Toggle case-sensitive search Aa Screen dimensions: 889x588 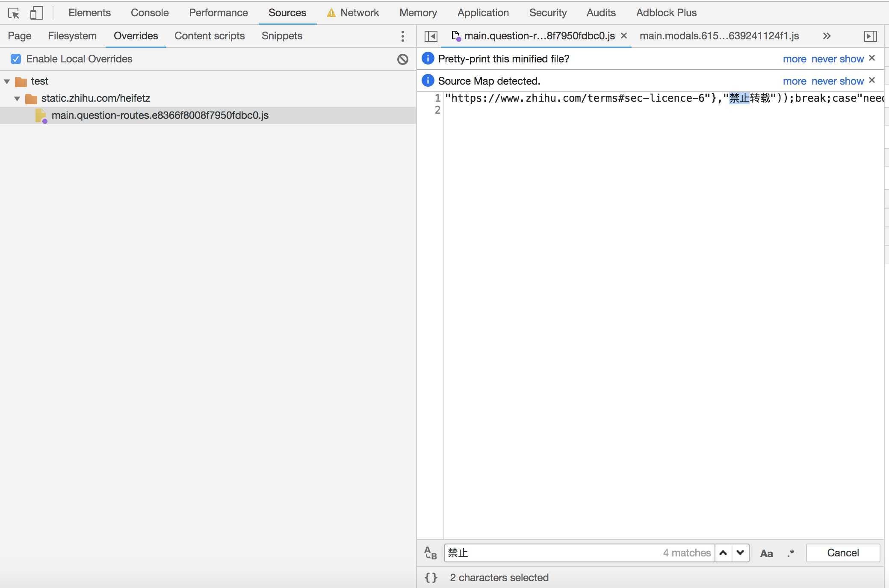click(766, 553)
